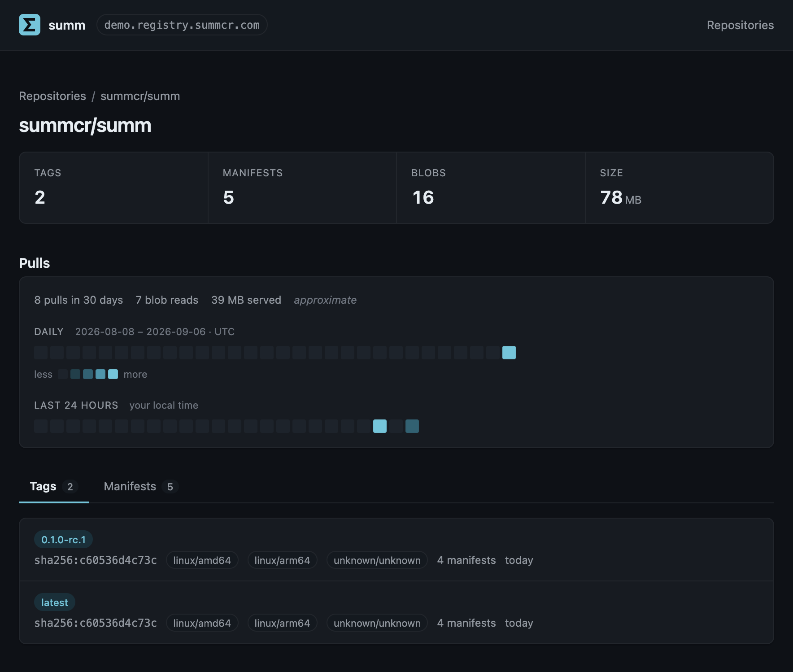This screenshot has height=672, width=793.
Task: Click the '7 blob reads' text
Action: tap(167, 300)
